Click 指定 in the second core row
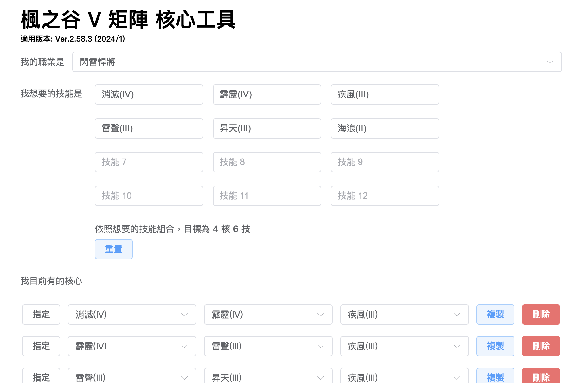Image resolution: width=588 pixels, height=383 pixels. tap(41, 346)
